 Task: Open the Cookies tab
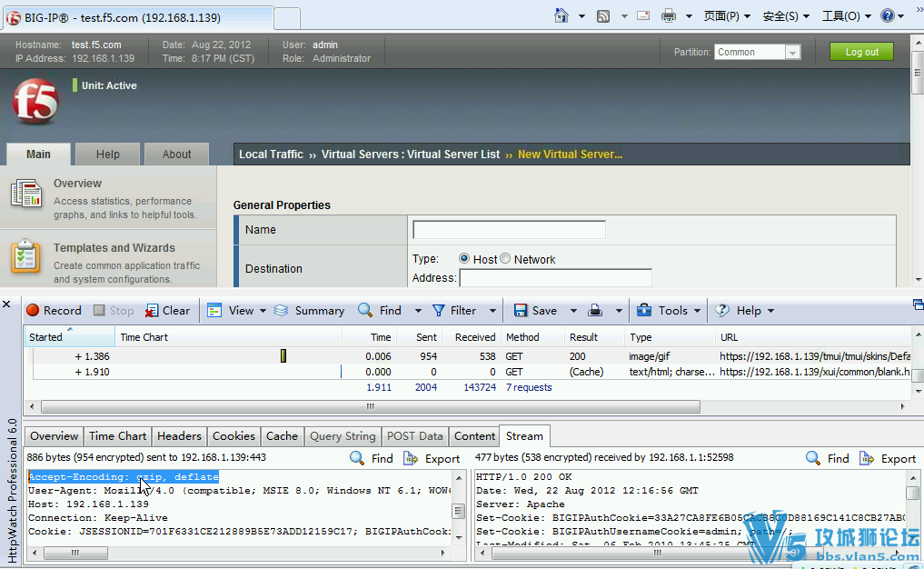233,435
